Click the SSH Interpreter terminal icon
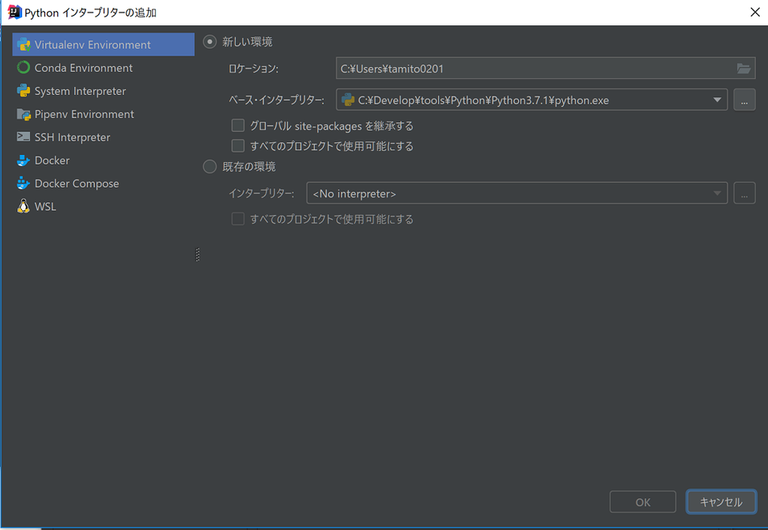 (24, 137)
